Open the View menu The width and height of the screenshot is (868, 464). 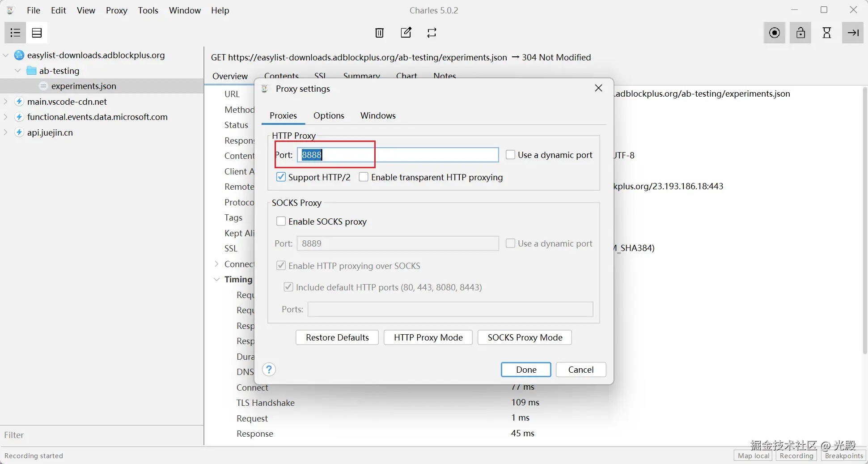[86, 10]
